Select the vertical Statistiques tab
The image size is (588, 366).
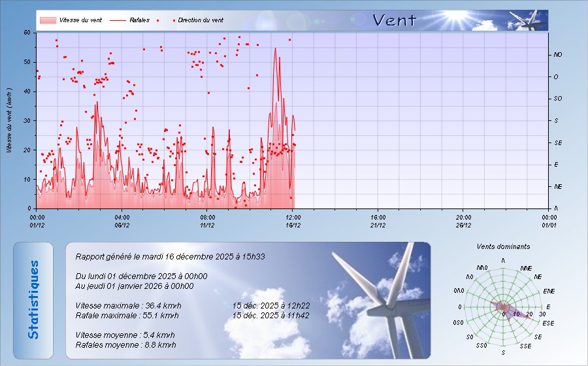coord(33,300)
